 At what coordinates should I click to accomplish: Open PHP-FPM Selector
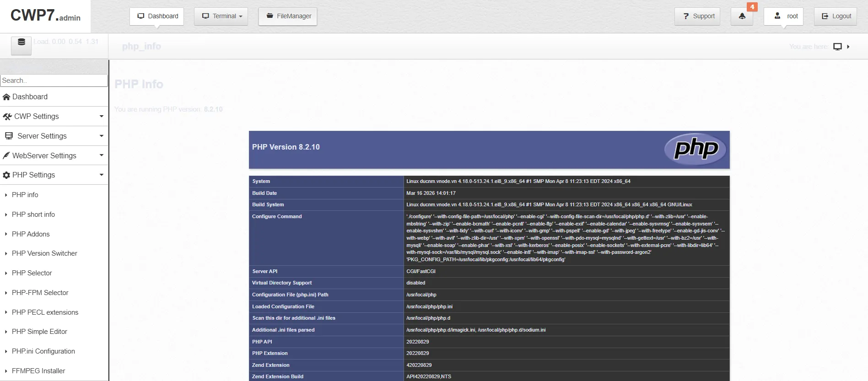coord(40,293)
